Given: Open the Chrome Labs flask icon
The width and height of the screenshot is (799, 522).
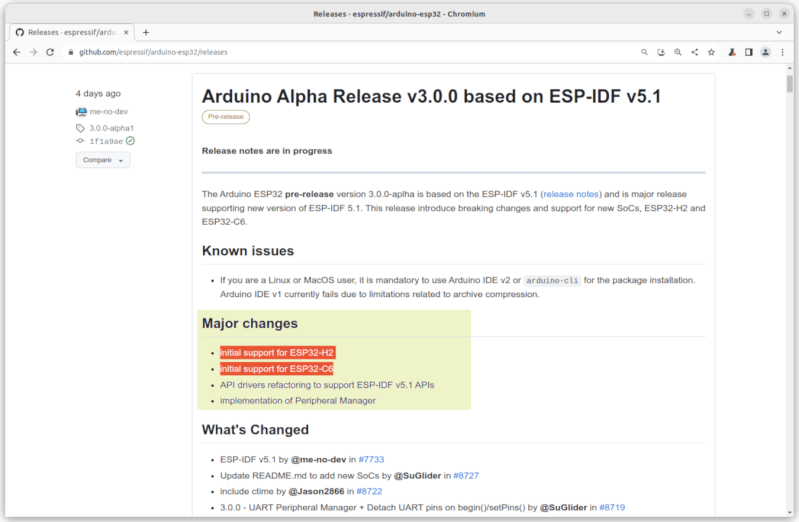Looking at the screenshot, I should (732, 52).
